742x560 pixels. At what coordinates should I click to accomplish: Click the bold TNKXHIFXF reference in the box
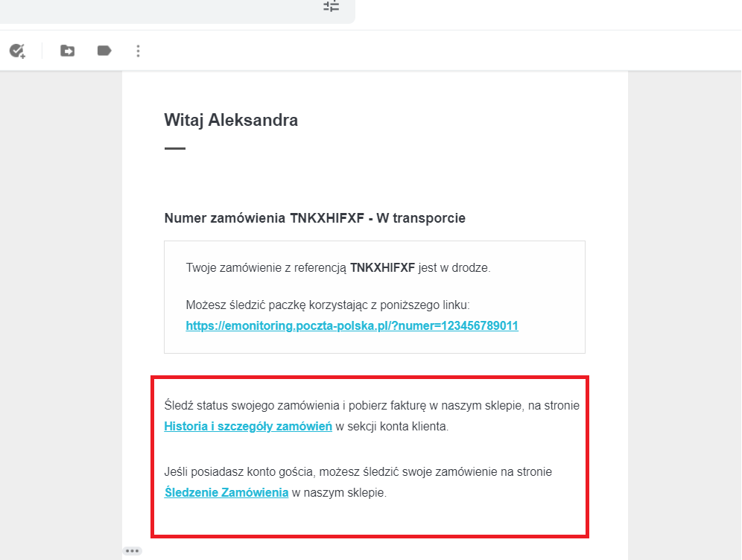tap(382, 268)
